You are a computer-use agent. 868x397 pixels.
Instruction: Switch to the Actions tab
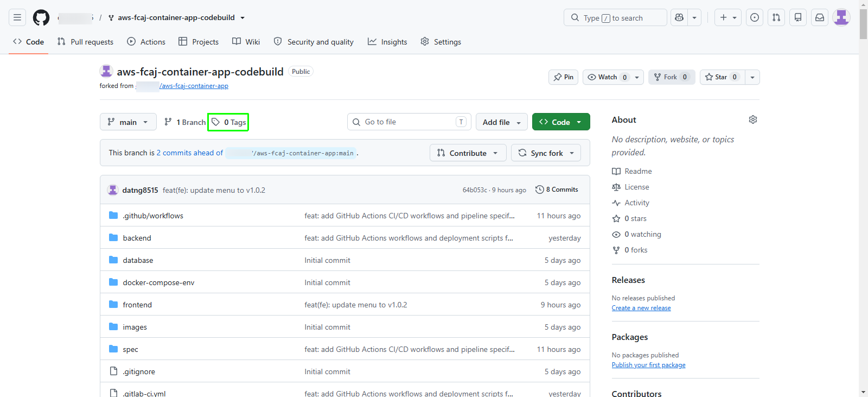point(146,42)
